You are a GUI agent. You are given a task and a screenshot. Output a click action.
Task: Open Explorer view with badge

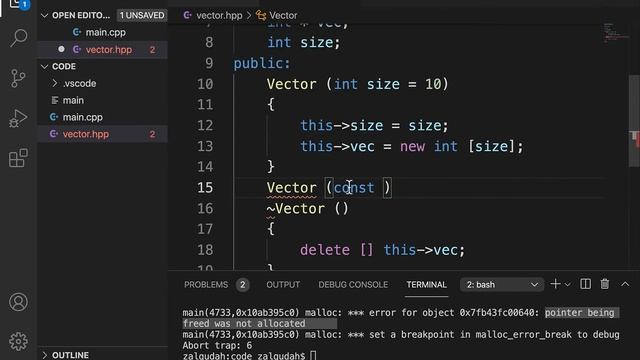click(18, 5)
